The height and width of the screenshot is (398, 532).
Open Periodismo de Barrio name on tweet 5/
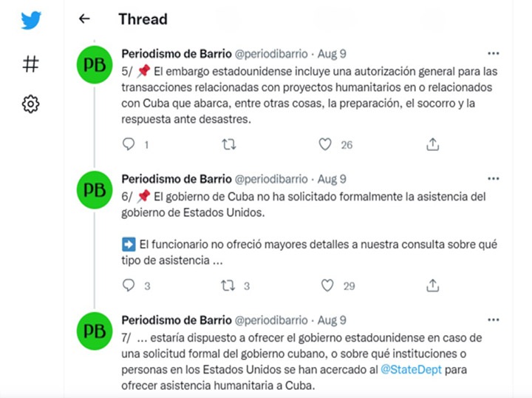point(175,54)
